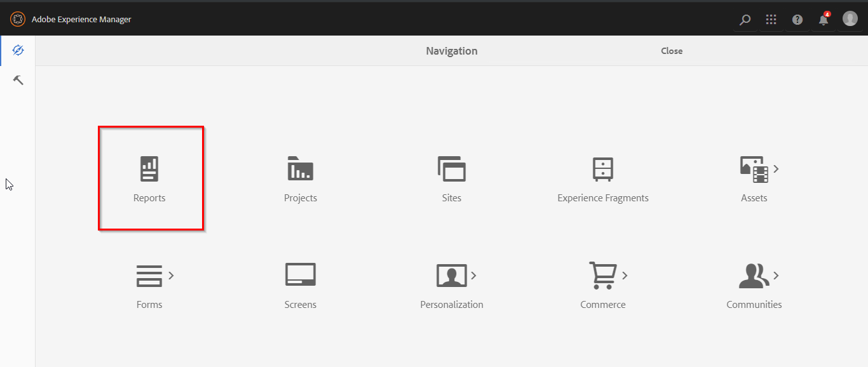Screen dimensions: 868x367
Task: Expand the Communities submenu chevron
Action: tap(776, 276)
